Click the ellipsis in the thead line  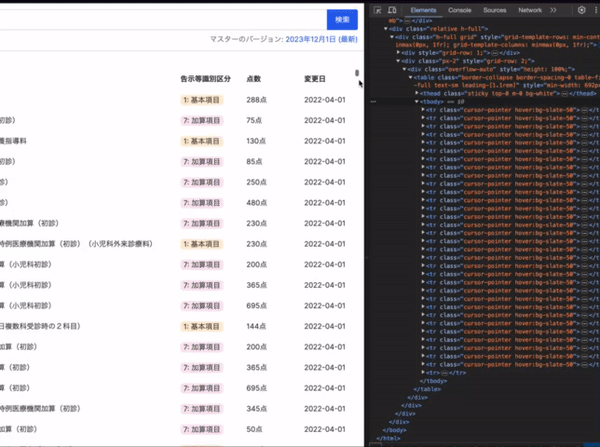(564, 94)
